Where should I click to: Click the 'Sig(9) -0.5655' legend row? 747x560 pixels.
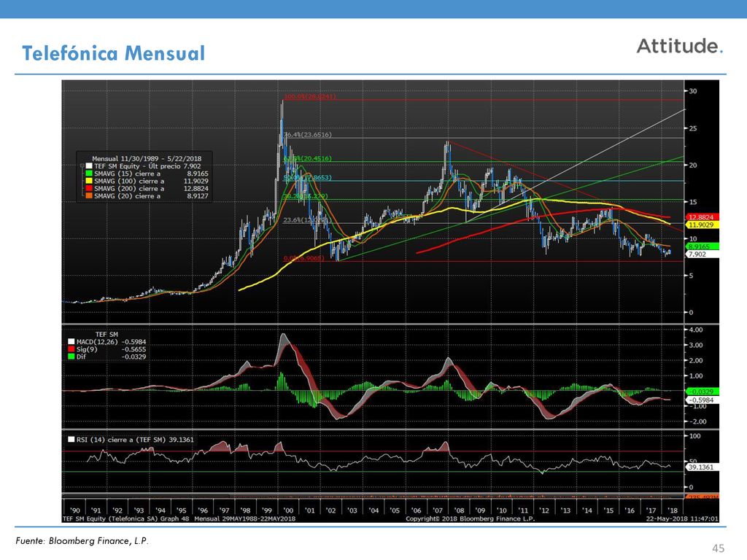tap(107, 349)
